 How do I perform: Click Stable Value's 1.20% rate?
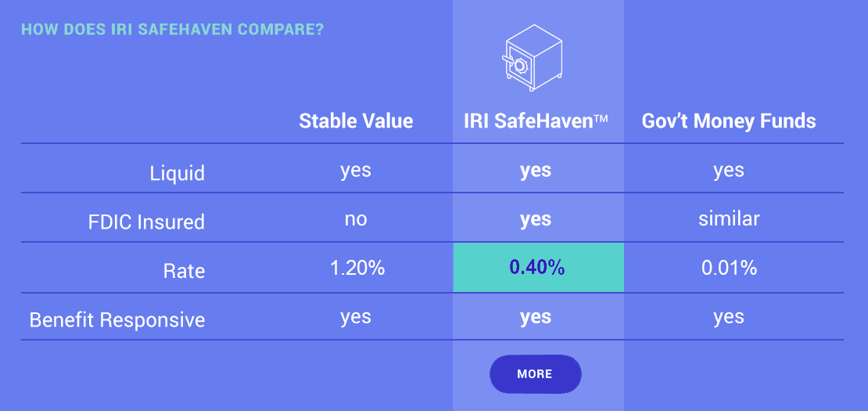[356, 268]
